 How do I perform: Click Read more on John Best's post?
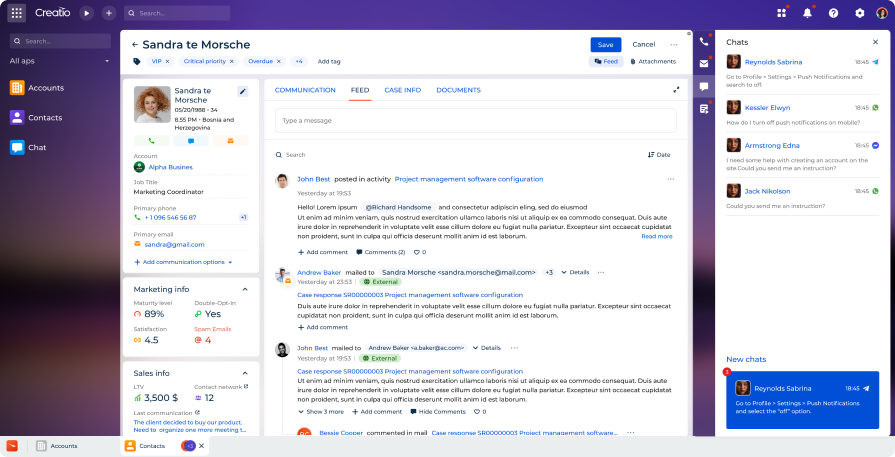click(656, 236)
